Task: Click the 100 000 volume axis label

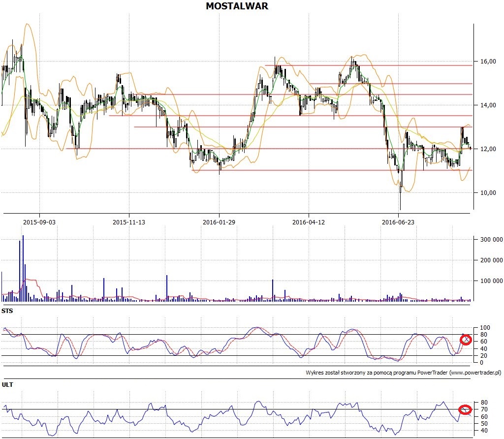Action: pyautogui.click(x=492, y=281)
